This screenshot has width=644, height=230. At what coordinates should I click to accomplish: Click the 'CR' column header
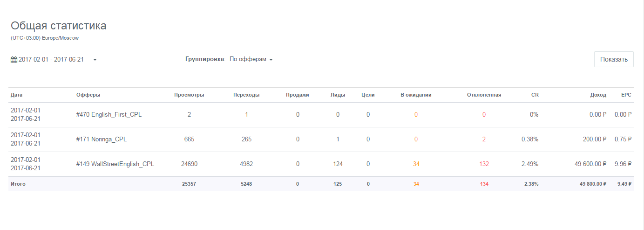click(x=535, y=95)
